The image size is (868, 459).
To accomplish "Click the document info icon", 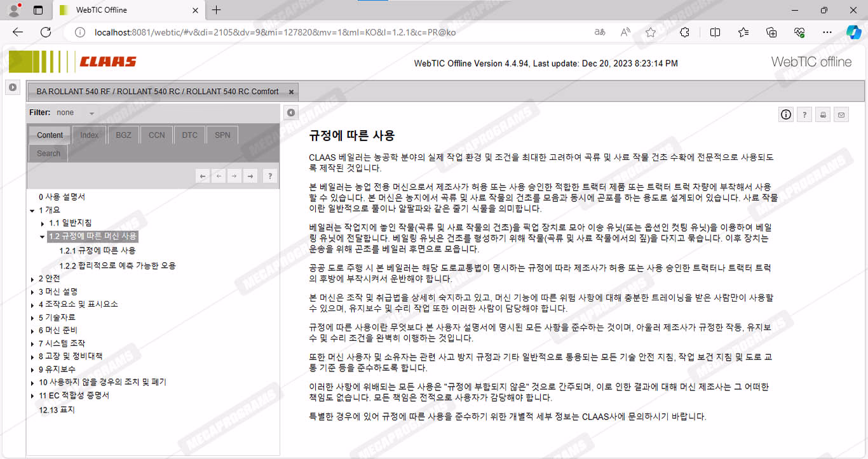I will pyautogui.click(x=786, y=115).
